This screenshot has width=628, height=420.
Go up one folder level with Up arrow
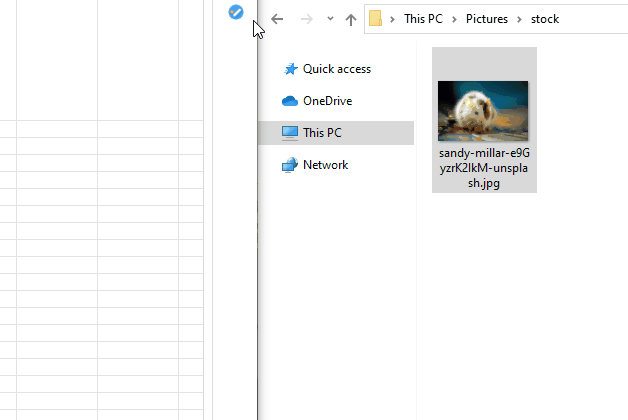pos(351,19)
